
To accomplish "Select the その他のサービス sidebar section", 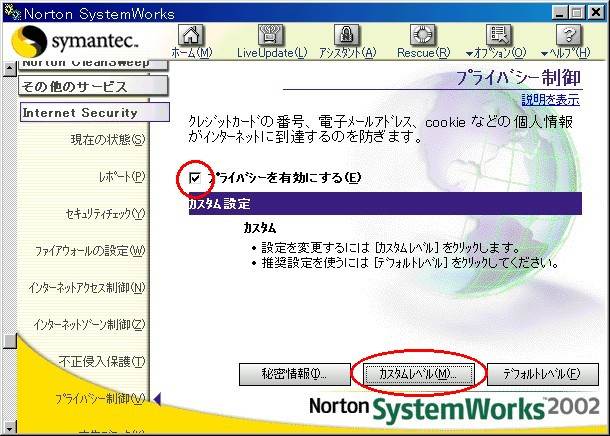I will coord(93,86).
